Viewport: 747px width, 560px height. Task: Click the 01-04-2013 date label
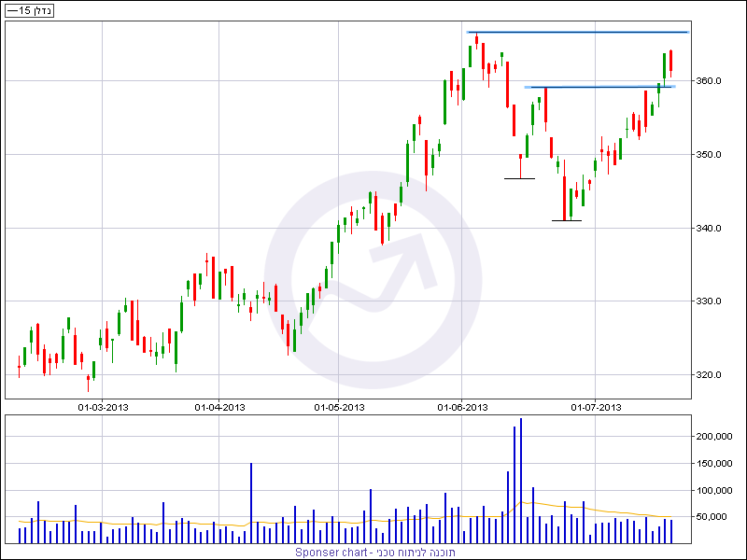pos(219,407)
